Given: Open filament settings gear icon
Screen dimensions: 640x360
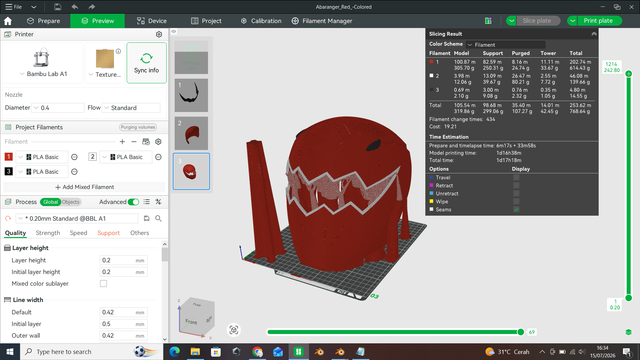Looking at the screenshot, I should pos(158,142).
